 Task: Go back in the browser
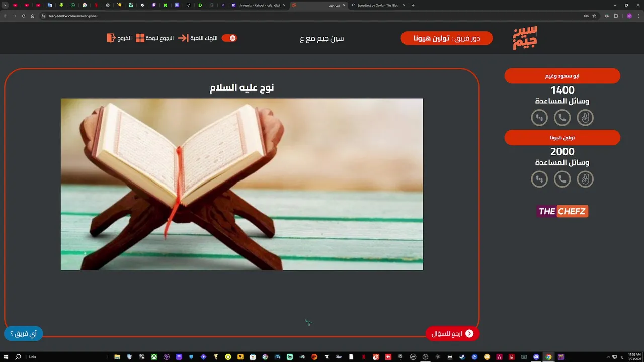[6, 16]
